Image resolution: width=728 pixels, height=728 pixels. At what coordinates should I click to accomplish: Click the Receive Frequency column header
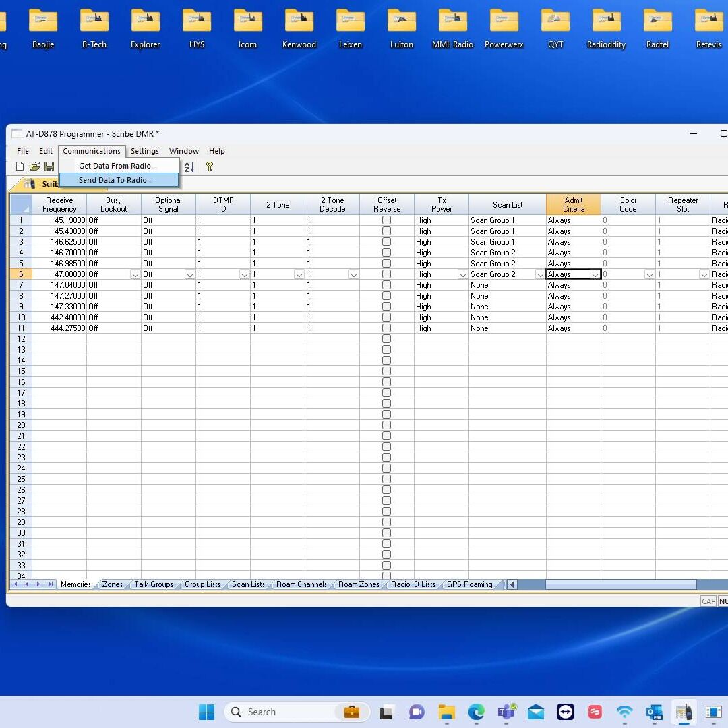59,204
